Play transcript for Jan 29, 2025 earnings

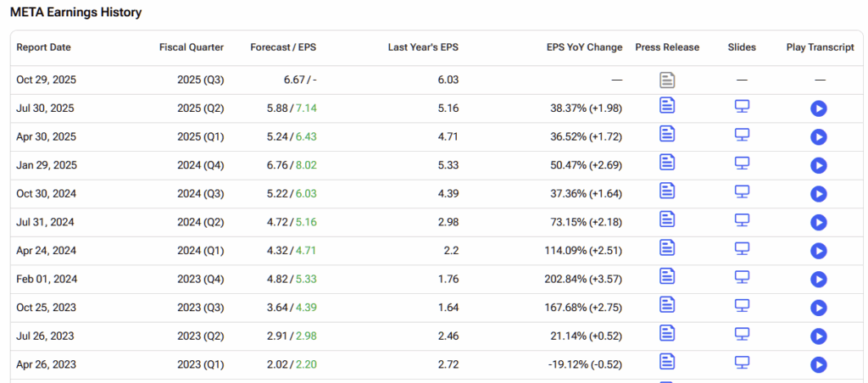[x=819, y=165]
